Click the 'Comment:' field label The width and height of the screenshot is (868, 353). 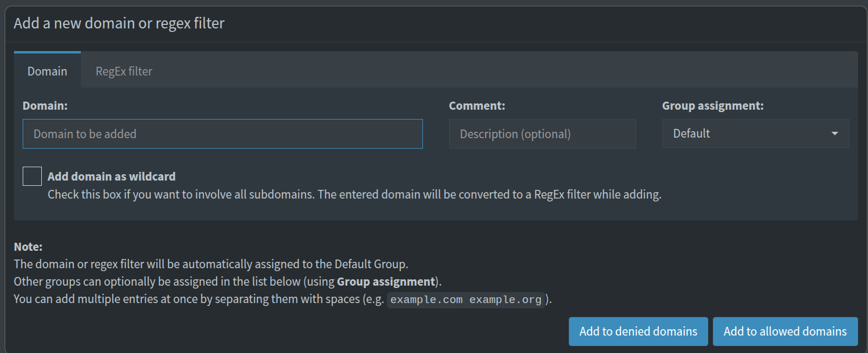(477, 106)
